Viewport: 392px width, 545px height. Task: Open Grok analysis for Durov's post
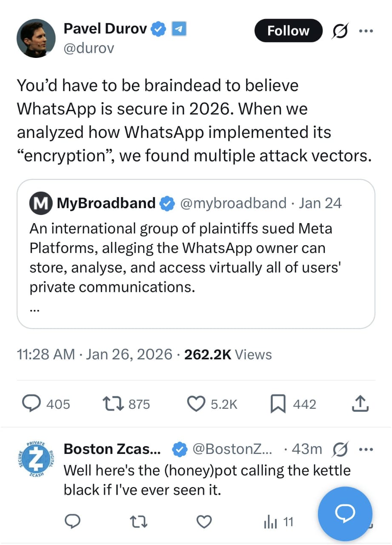(x=340, y=31)
